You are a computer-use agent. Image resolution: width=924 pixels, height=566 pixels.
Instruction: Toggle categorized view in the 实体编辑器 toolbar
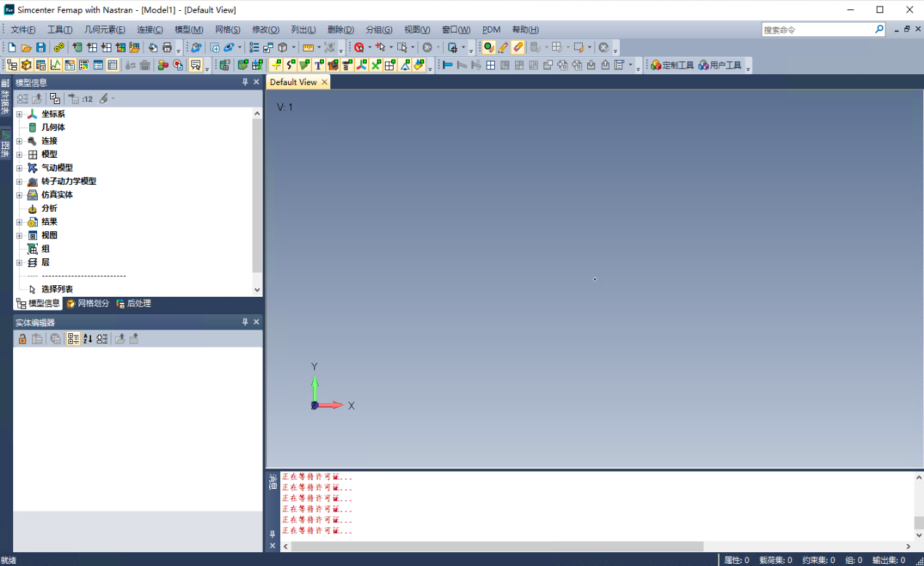[x=73, y=339]
